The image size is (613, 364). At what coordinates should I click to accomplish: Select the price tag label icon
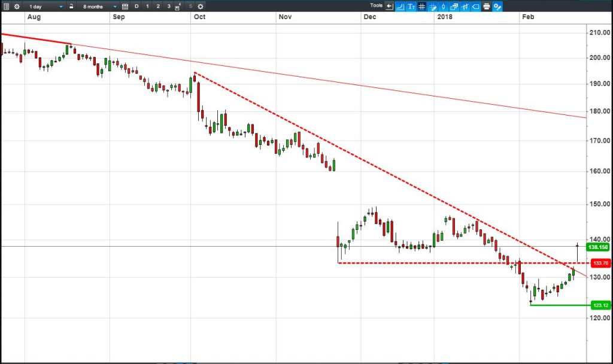(476, 6)
